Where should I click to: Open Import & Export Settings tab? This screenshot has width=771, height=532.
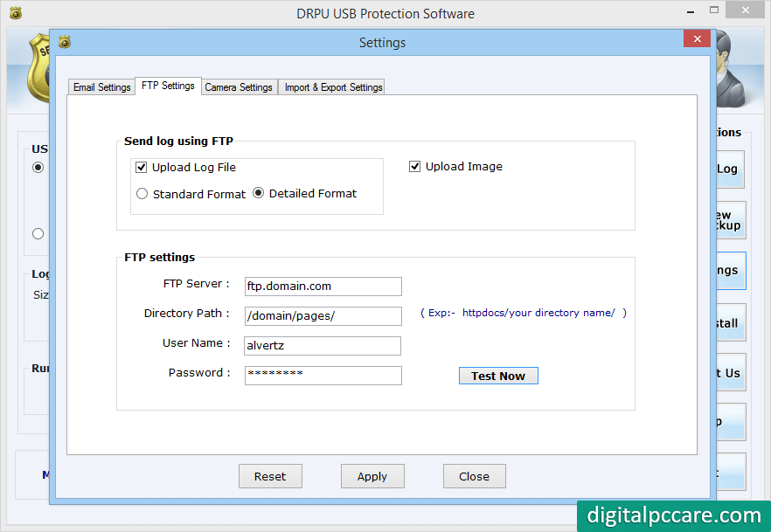(333, 87)
